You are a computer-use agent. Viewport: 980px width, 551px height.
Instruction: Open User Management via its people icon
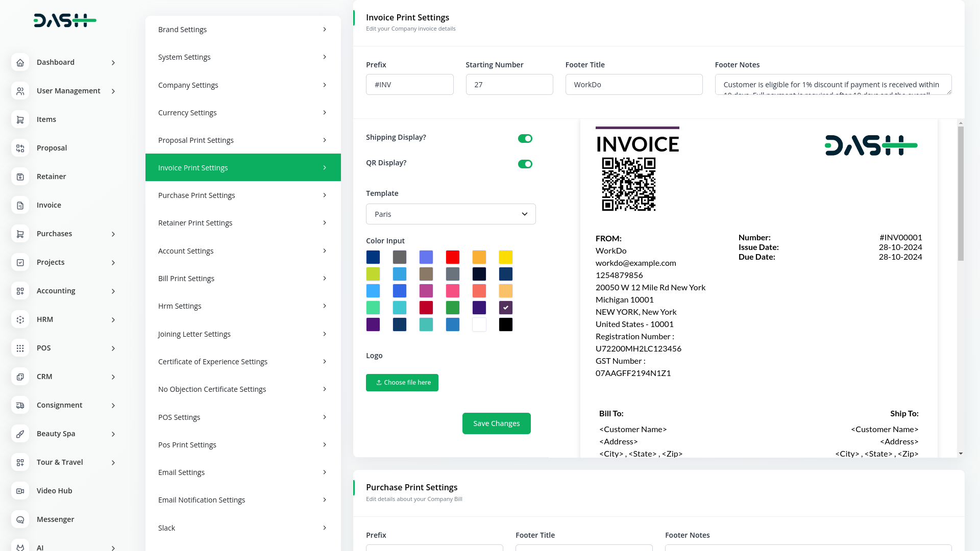pyautogui.click(x=20, y=91)
